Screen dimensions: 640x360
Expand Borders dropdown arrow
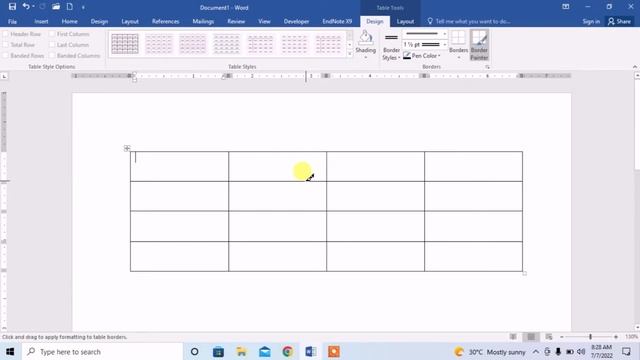(x=458, y=58)
